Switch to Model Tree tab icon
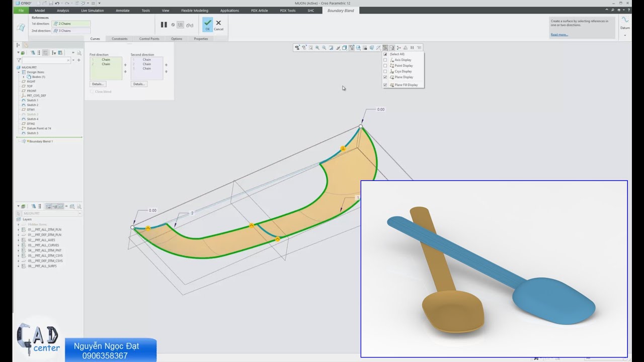The height and width of the screenshot is (362, 644). coord(18,45)
